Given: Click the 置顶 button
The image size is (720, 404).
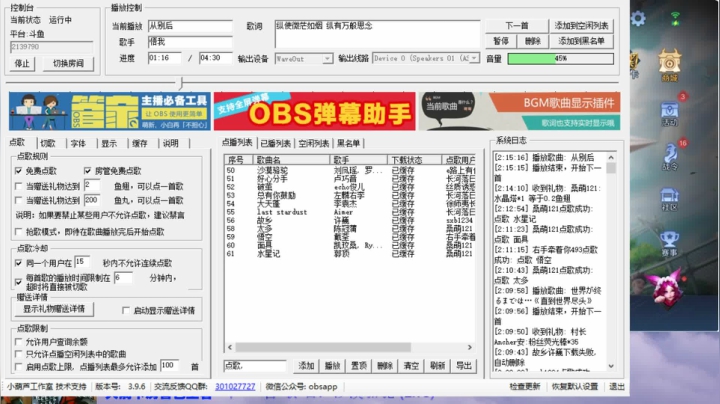Looking at the screenshot, I should (x=359, y=365).
